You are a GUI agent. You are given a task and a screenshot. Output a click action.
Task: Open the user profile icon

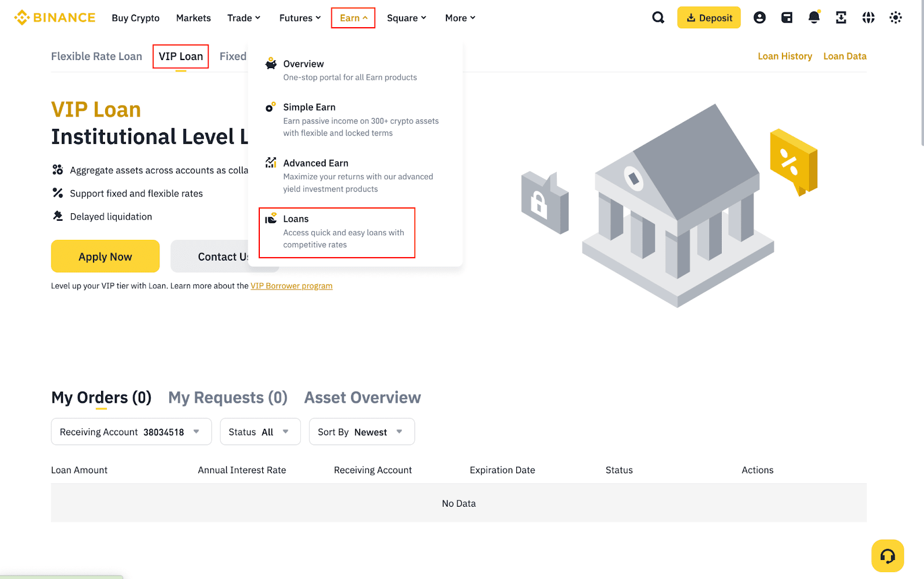[x=759, y=18]
